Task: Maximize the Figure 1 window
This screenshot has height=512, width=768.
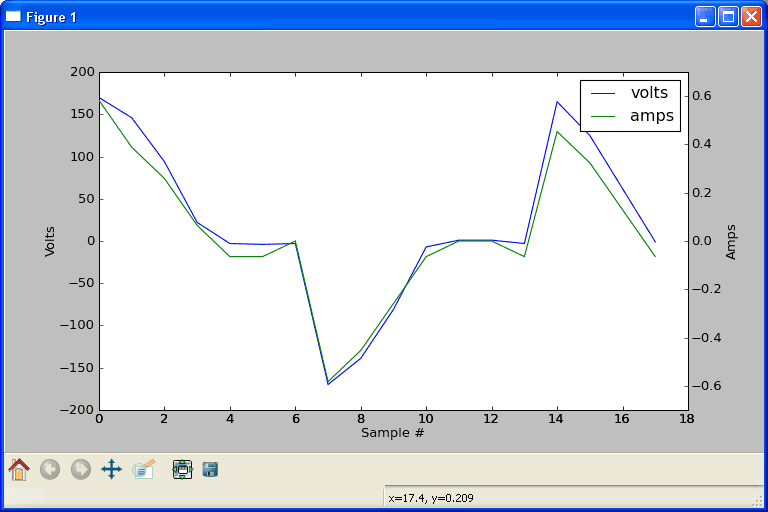Action: (x=728, y=17)
